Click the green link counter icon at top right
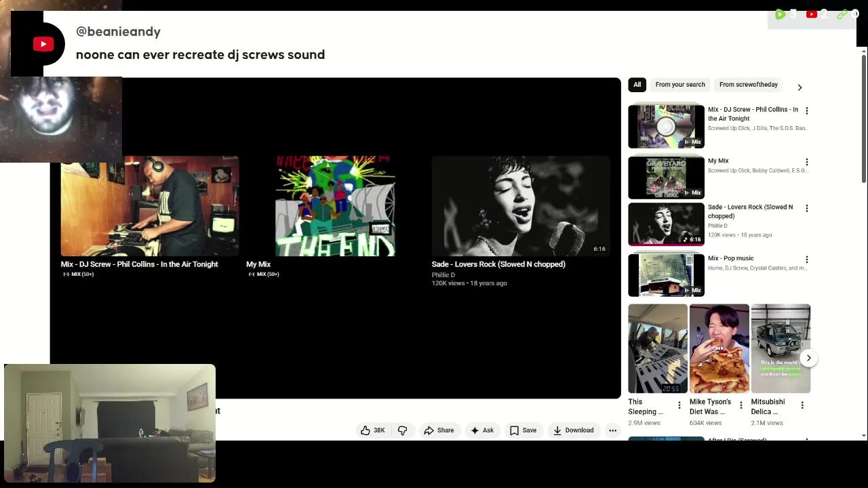Image resolution: width=868 pixels, height=488 pixels. click(842, 14)
